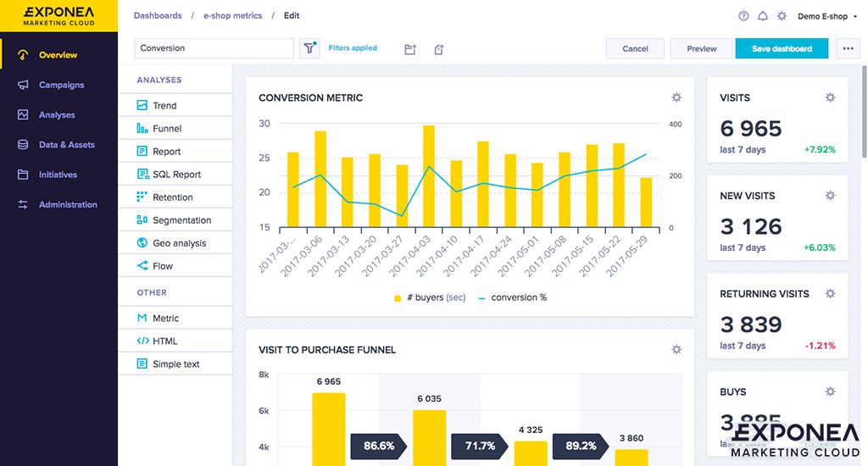Go to Campaigns in the sidebar
Viewport: 868px width, 466px height.
tap(61, 85)
